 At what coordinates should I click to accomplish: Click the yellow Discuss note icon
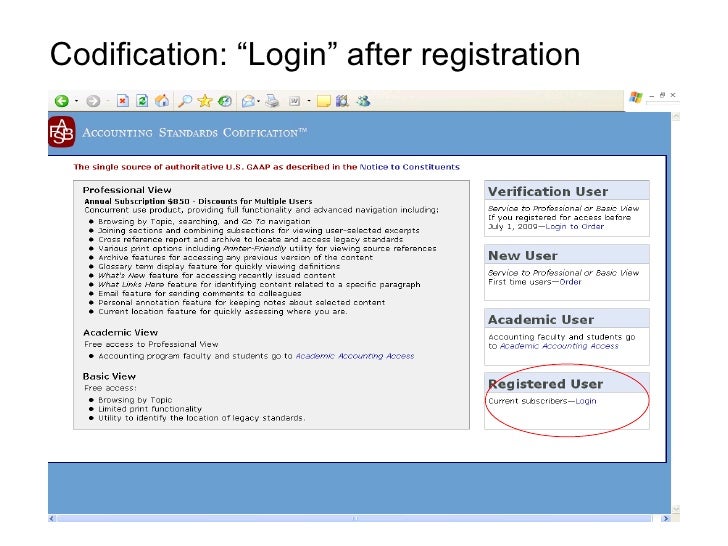(x=323, y=101)
